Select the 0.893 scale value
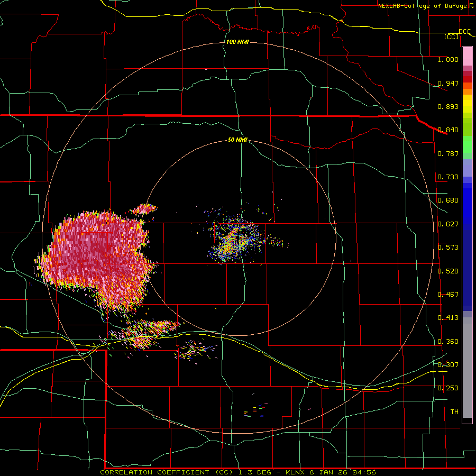Viewport: 476px width, 476px height. [x=448, y=106]
